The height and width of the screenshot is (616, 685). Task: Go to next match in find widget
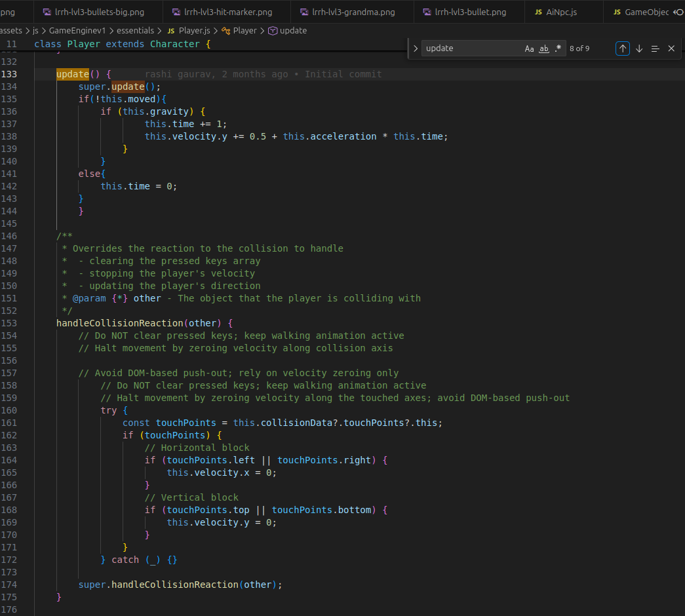[639, 48]
